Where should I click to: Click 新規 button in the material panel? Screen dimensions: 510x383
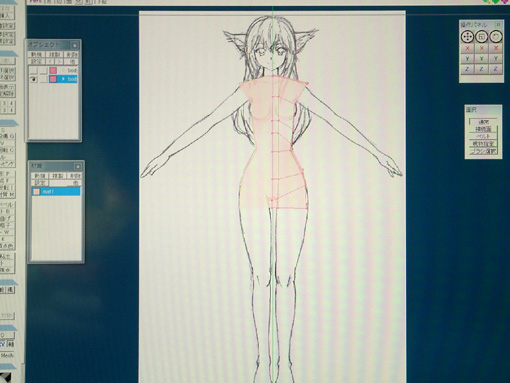40,176
